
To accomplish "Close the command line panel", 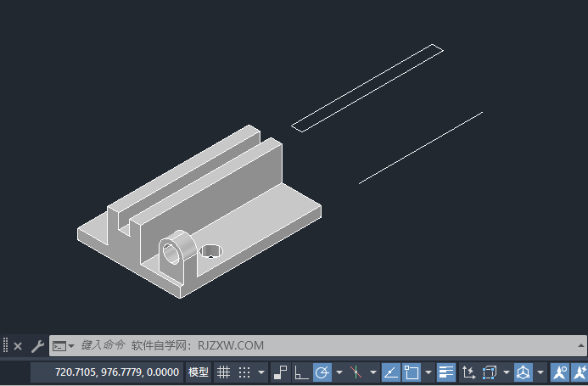I will pyautogui.click(x=18, y=346).
